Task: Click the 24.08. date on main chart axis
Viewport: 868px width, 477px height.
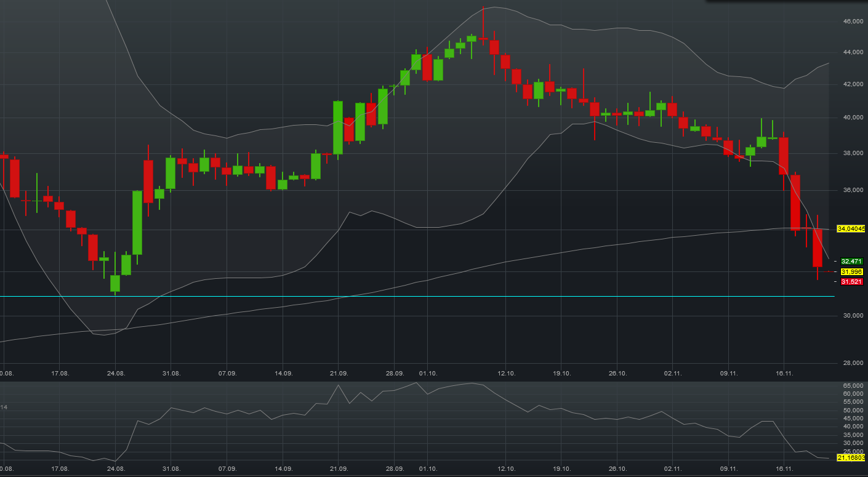Action: (116, 373)
